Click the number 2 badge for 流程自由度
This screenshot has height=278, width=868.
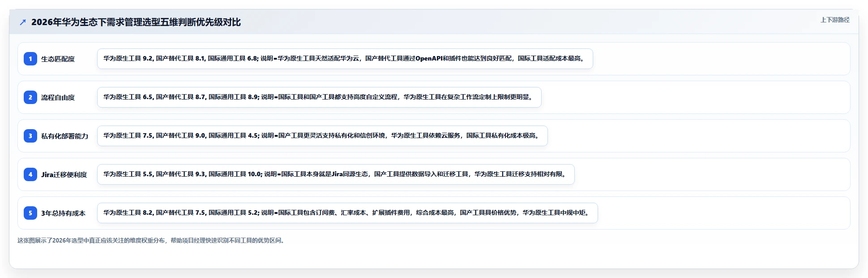click(x=30, y=97)
